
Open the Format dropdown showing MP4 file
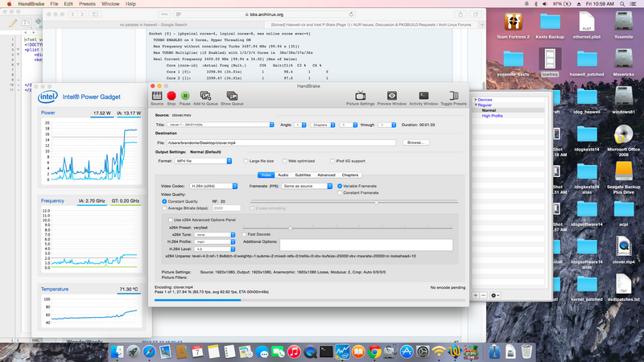coord(204,161)
